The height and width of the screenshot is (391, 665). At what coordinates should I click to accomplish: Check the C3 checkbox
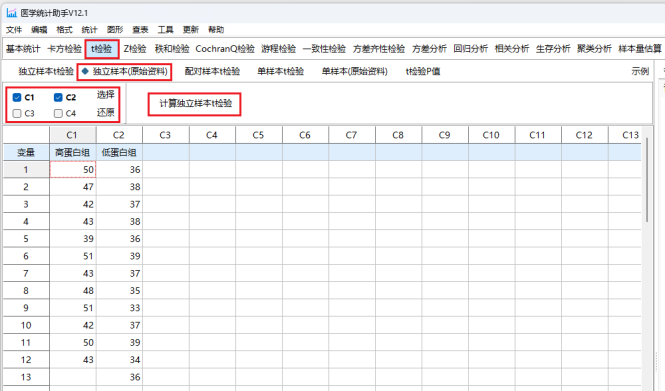click(x=17, y=114)
